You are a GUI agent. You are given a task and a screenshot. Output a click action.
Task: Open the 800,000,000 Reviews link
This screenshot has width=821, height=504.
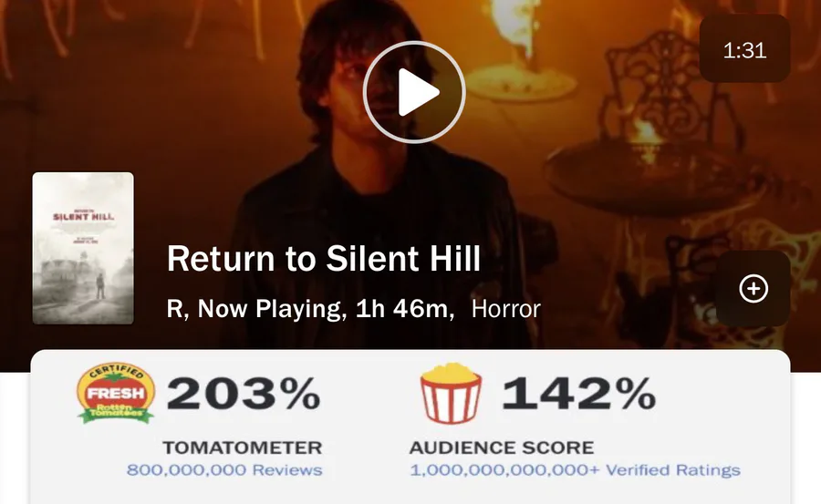(224, 470)
